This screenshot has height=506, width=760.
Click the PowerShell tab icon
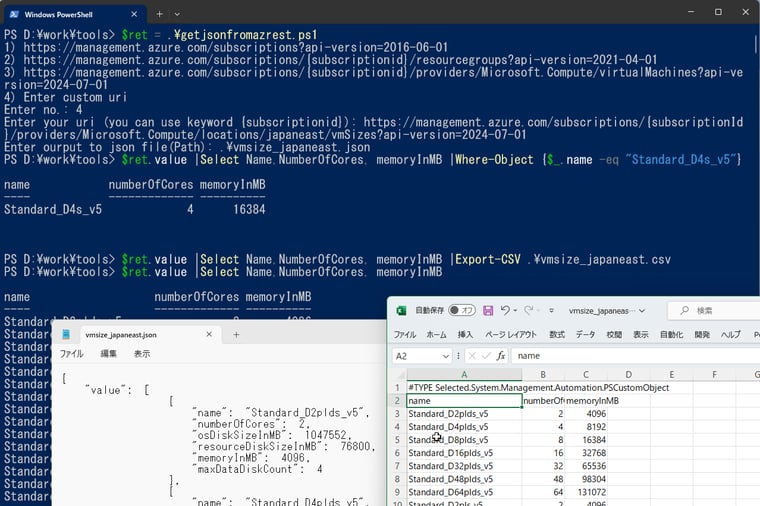[15, 15]
